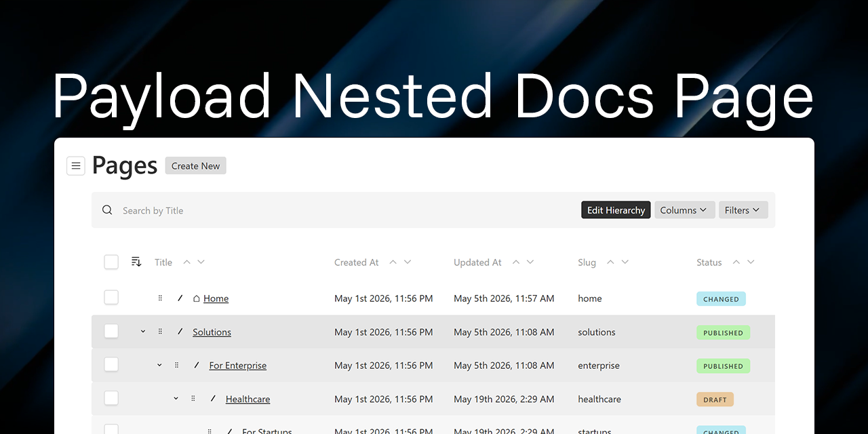Sort Updated At column ascending

[x=516, y=262]
